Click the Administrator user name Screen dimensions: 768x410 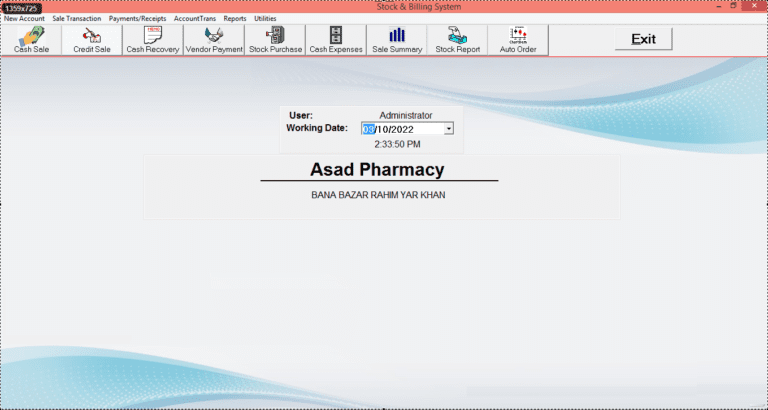[x=406, y=116]
